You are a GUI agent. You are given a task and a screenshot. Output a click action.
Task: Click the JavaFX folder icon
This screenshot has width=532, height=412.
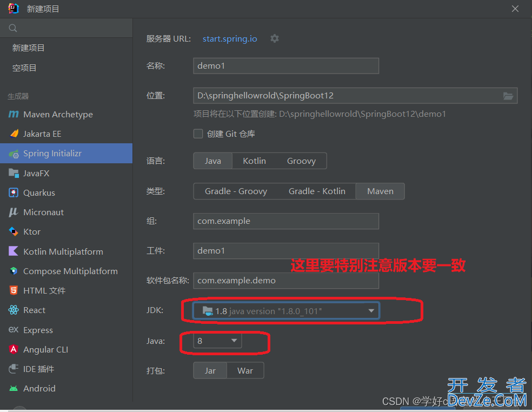click(x=14, y=173)
